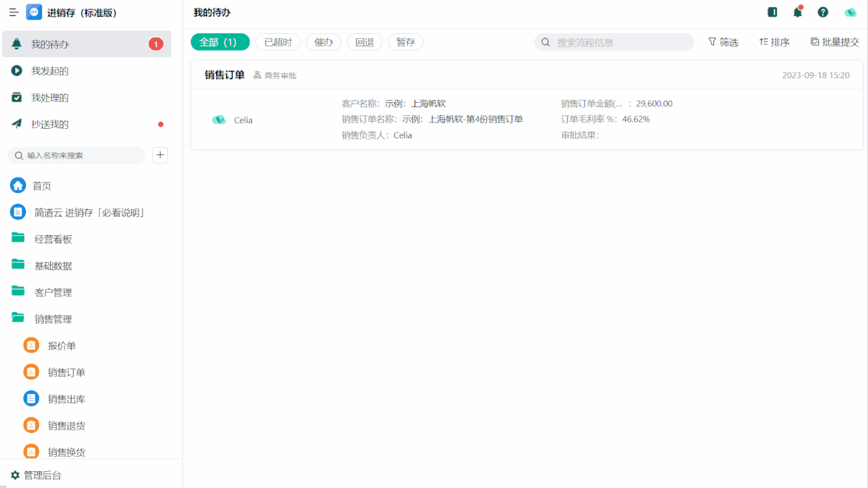Screen dimensions: 868x488
Task: Click the 排序 sort button
Action: pos(774,42)
